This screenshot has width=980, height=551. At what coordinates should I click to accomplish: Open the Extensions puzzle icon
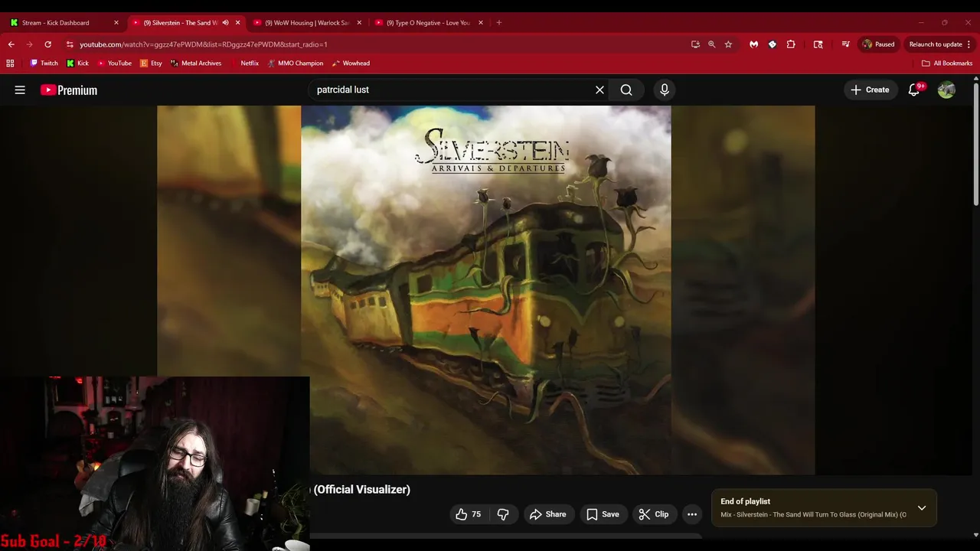pyautogui.click(x=791, y=44)
